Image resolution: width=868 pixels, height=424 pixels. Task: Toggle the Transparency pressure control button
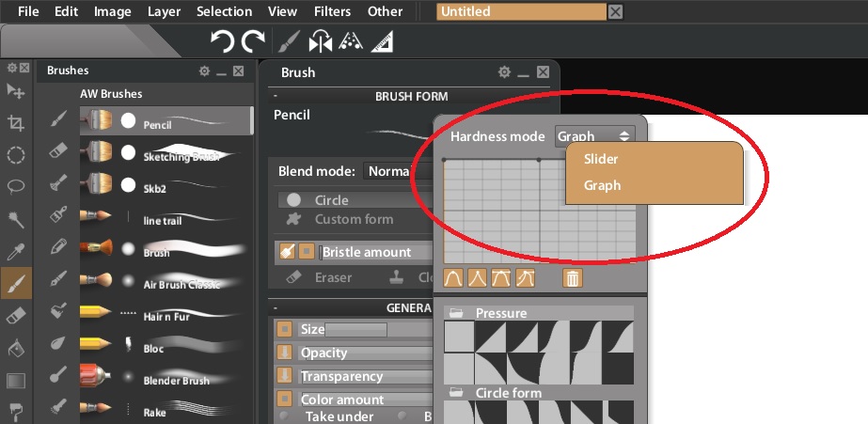285,376
